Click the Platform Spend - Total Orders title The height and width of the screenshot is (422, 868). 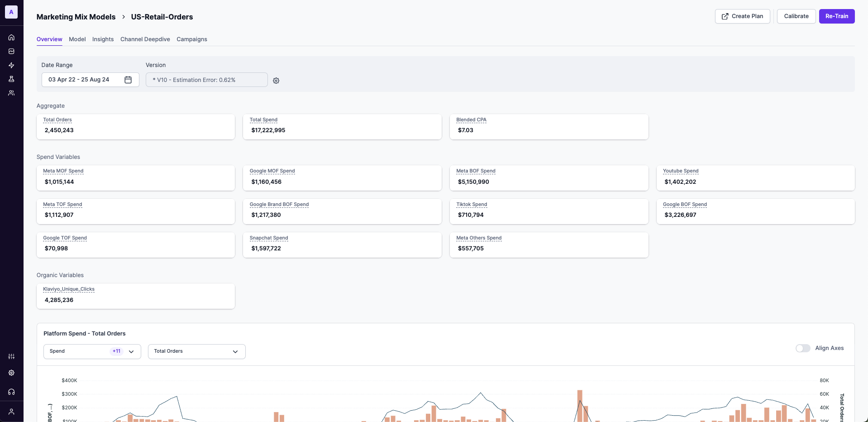click(85, 334)
